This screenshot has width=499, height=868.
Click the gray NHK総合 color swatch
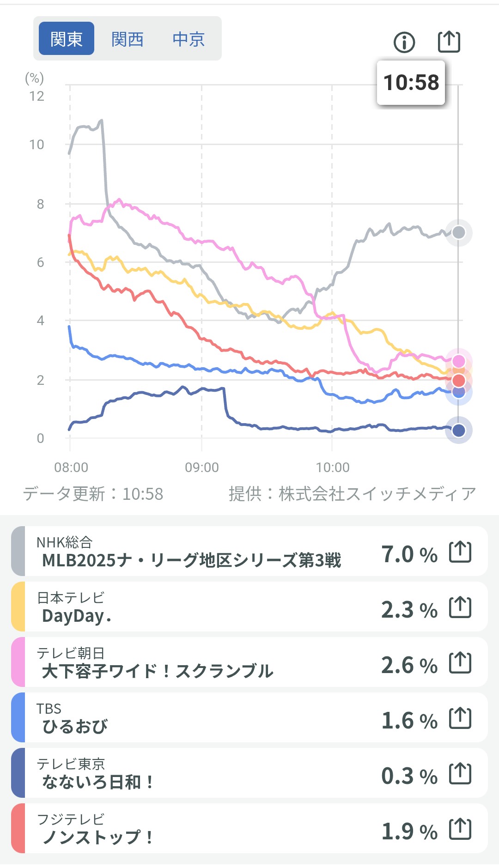point(18,551)
